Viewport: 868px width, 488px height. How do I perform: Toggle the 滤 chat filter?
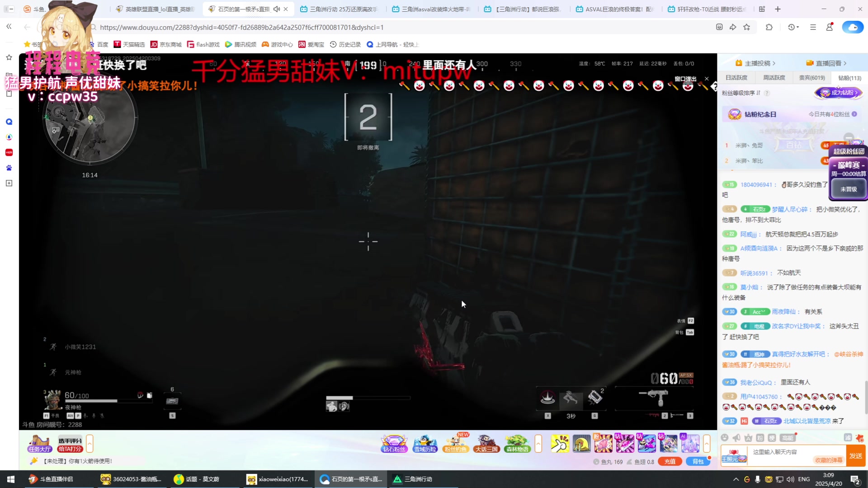[848, 437]
